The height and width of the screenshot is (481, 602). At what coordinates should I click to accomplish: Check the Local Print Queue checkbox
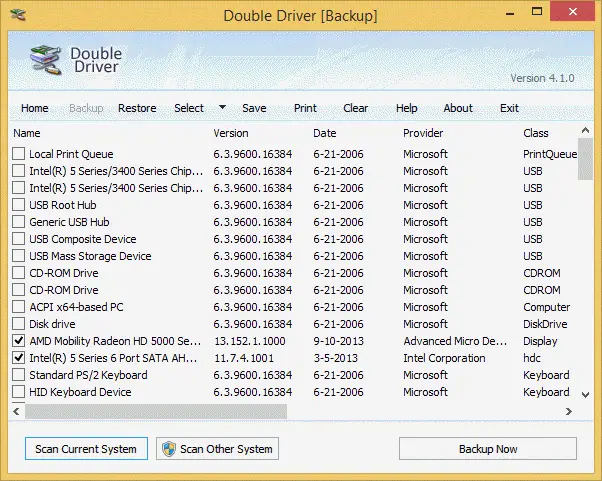click(18, 154)
